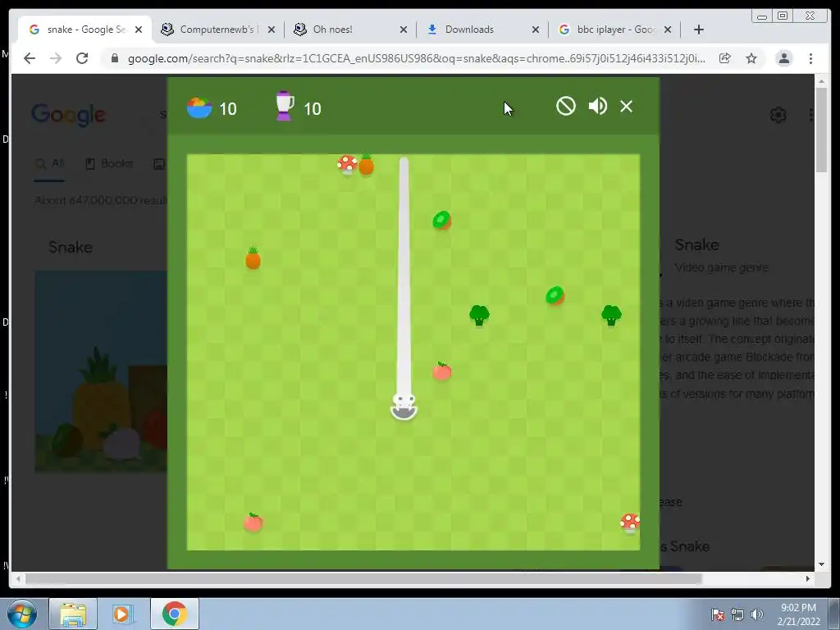Click the lower kiwi near broccoli
This screenshot has height=630, width=840.
(555, 295)
